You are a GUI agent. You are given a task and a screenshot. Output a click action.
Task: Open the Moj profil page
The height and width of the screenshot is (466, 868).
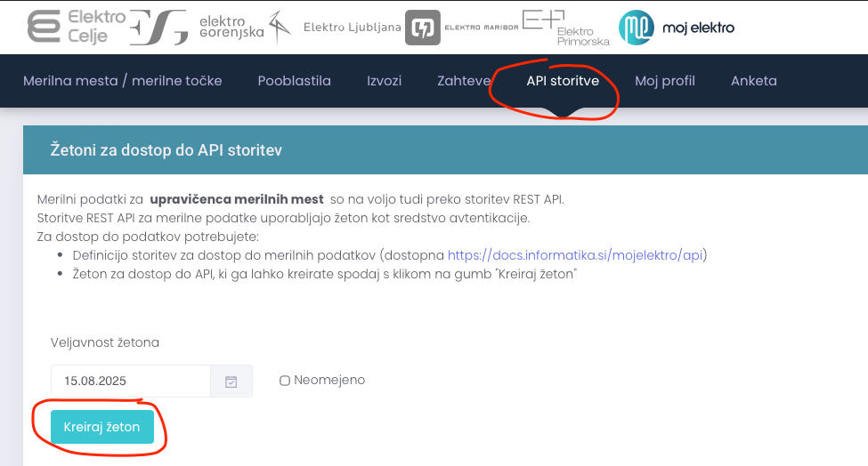(664, 81)
